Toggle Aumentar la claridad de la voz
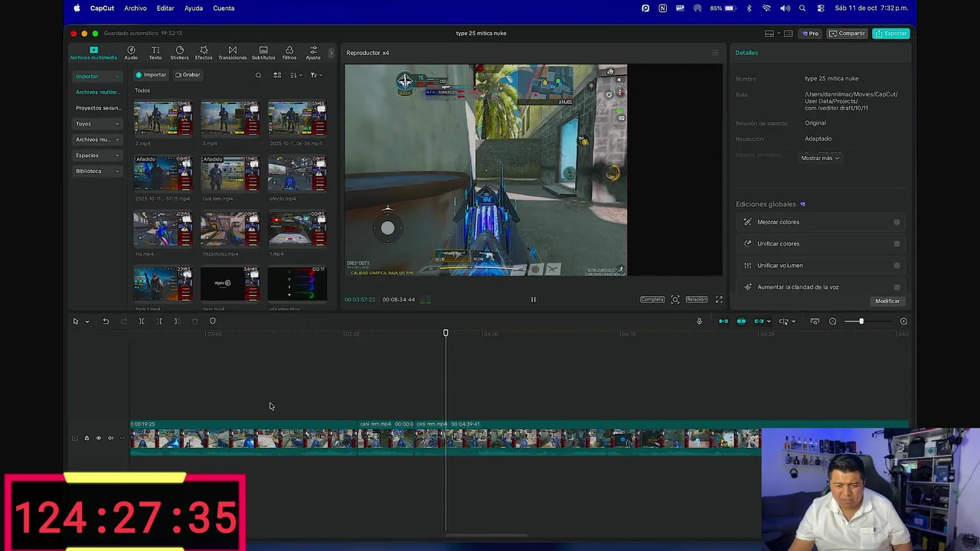This screenshot has width=980, height=551. [x=897, y=287]
